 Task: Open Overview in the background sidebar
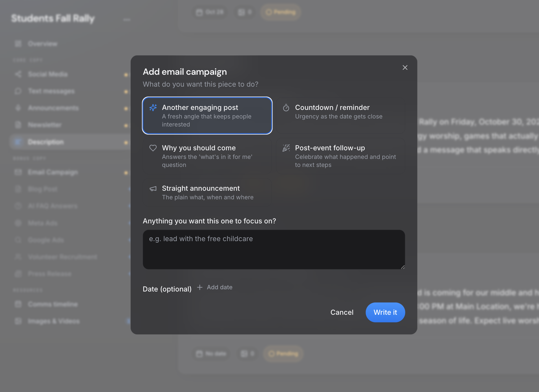click(70, 44)
